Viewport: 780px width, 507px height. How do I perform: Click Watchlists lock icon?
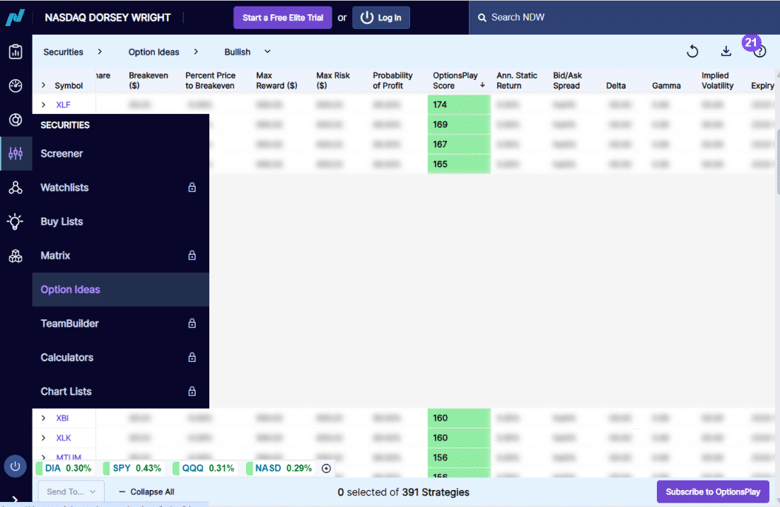tap(192, 187)
